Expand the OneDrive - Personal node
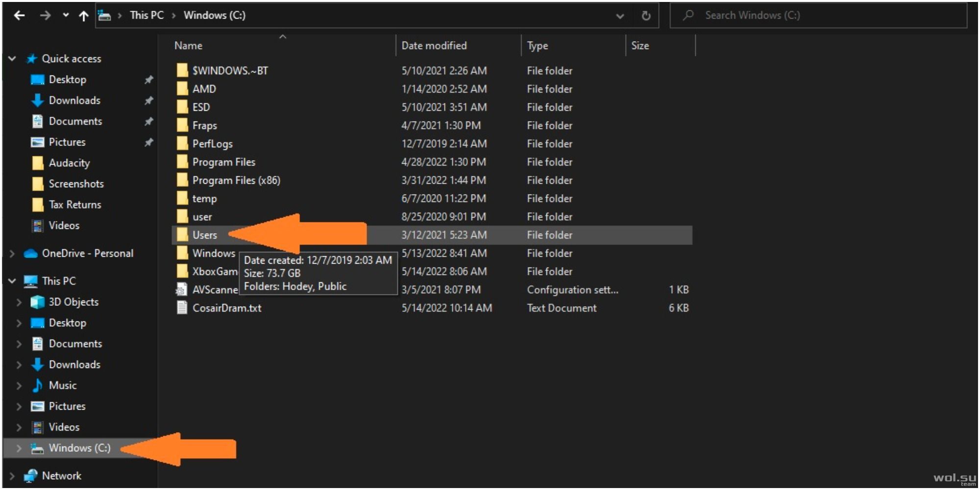This screenshot has width=980, height=490. 12,253
